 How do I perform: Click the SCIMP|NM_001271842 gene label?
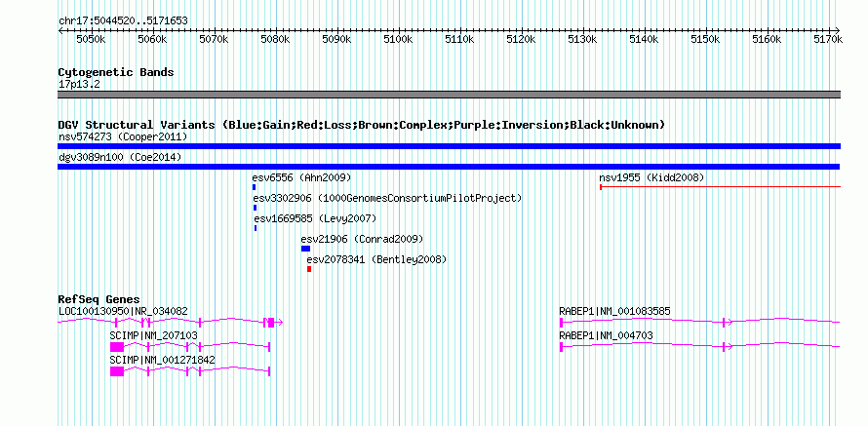tap(162, 360)
